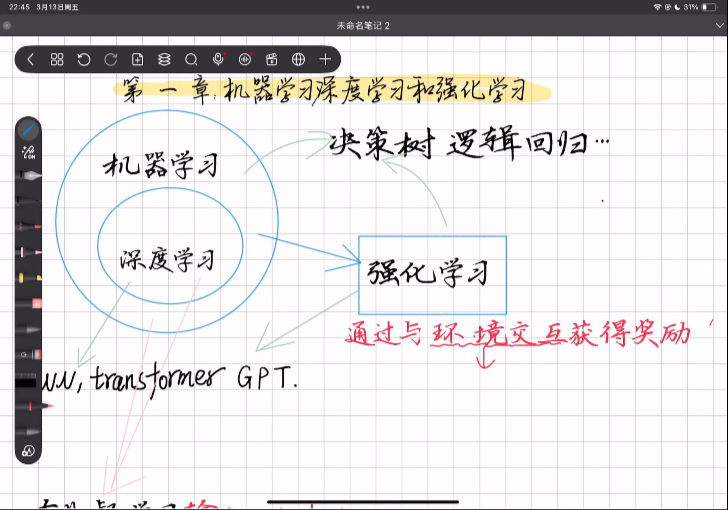Tap the battery 31% indicator
Viewport: 728px width, 510px height.
[x=701, y=7]
